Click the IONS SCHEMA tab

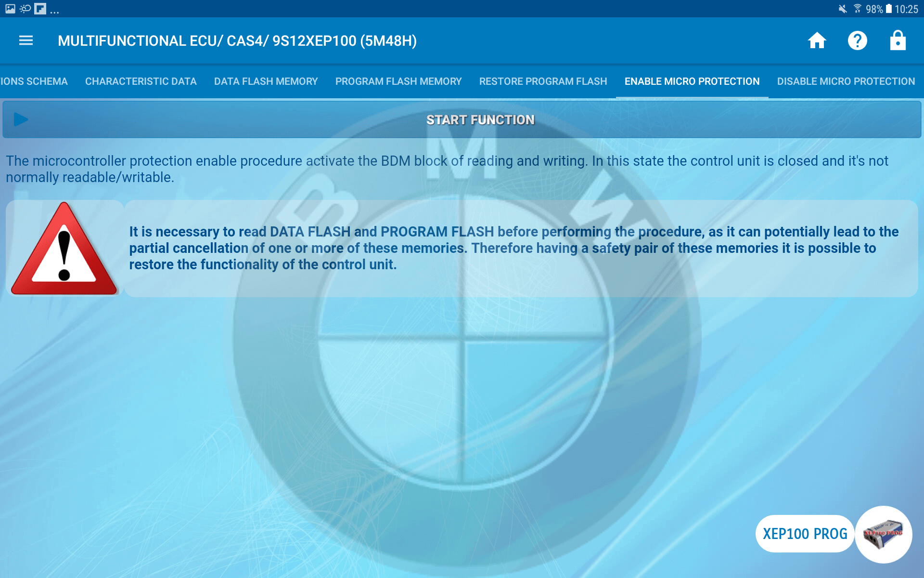(33, 80)
